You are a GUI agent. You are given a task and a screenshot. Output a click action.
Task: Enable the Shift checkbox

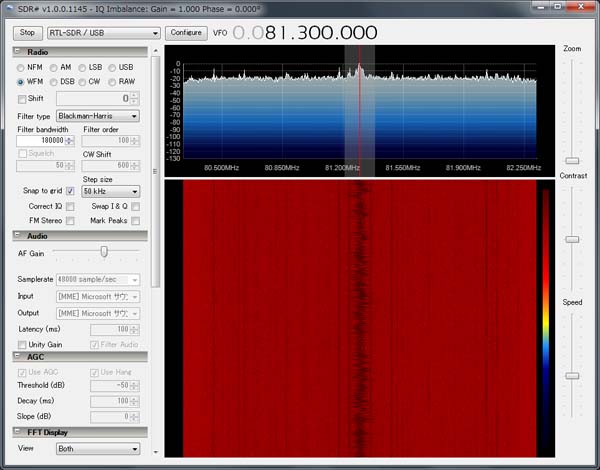(22, 100)
